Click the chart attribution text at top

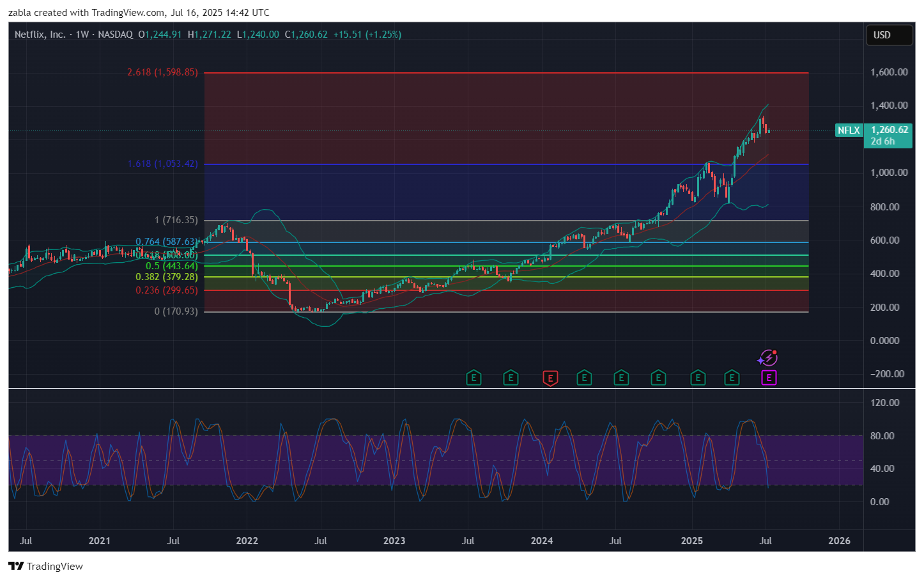click(139, 13)
